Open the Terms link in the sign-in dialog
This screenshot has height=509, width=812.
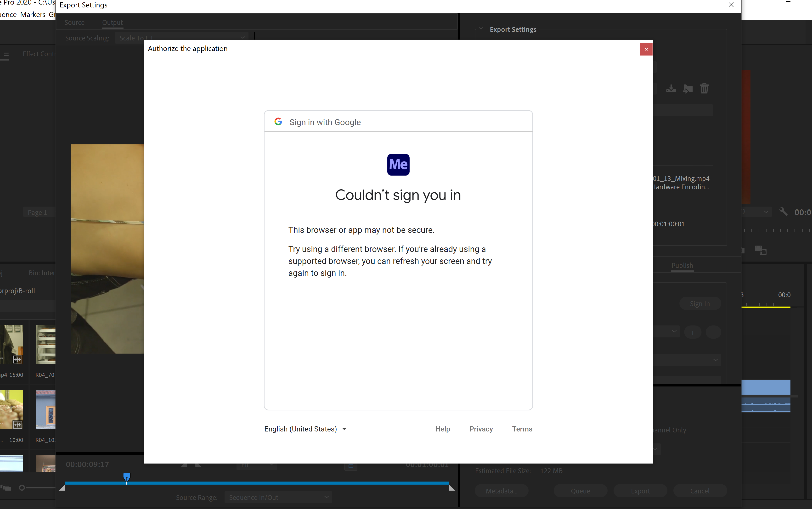[x=522, y=429]
